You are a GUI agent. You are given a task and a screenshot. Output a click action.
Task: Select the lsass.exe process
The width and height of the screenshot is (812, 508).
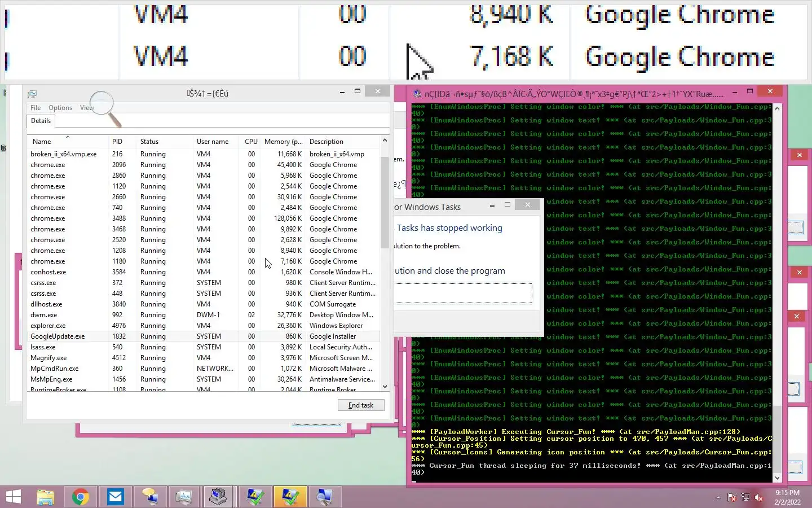tap(203, 347)
